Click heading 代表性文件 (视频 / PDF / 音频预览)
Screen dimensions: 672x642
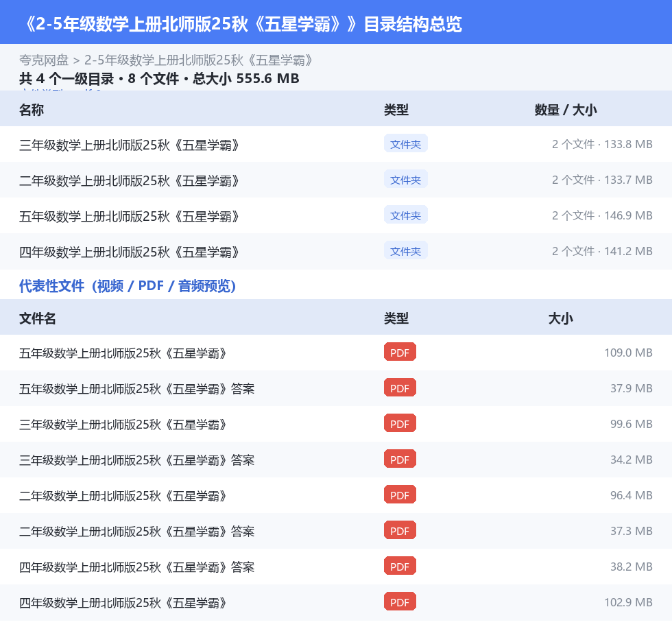[x=128, y=286]
